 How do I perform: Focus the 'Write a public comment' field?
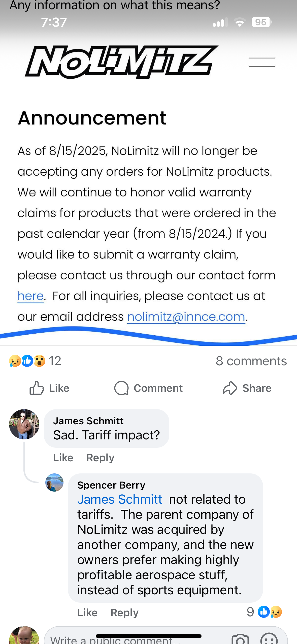(x=137, y=639)
